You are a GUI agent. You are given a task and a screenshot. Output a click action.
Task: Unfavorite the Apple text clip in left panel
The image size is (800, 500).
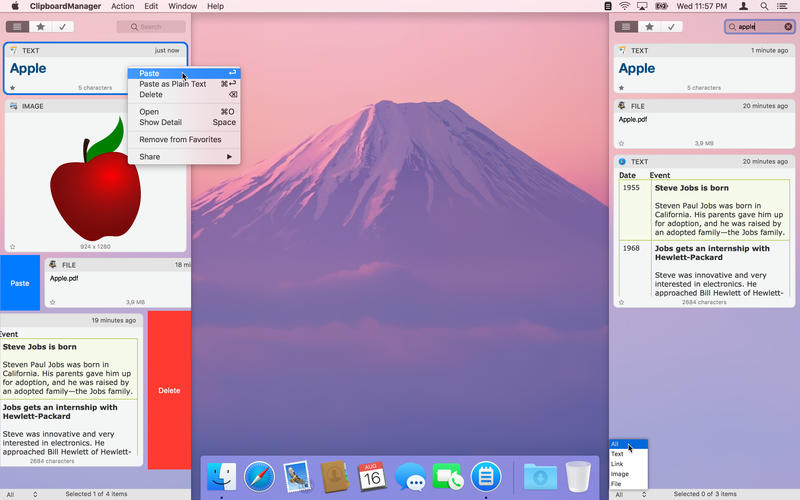12,88
